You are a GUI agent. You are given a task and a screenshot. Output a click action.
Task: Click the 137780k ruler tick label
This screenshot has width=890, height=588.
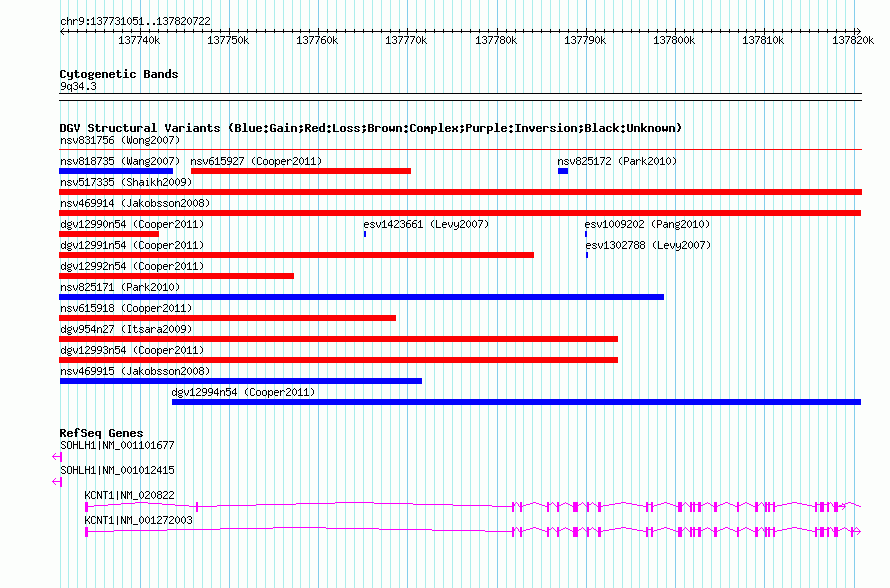496,40
